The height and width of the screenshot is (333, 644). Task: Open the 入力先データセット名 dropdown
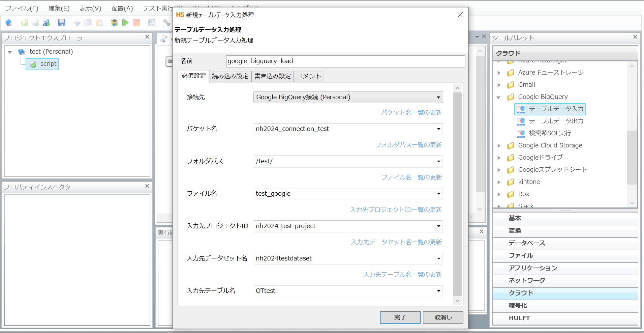coord(438,259)
